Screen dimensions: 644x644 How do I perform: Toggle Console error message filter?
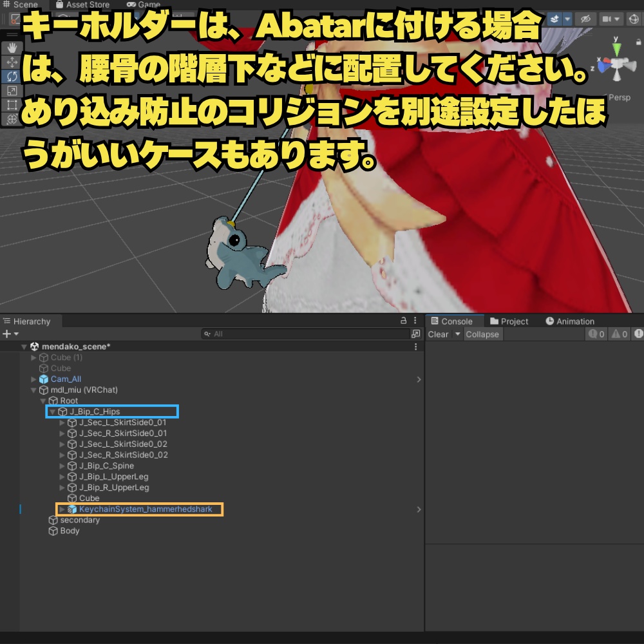(638, 334)
